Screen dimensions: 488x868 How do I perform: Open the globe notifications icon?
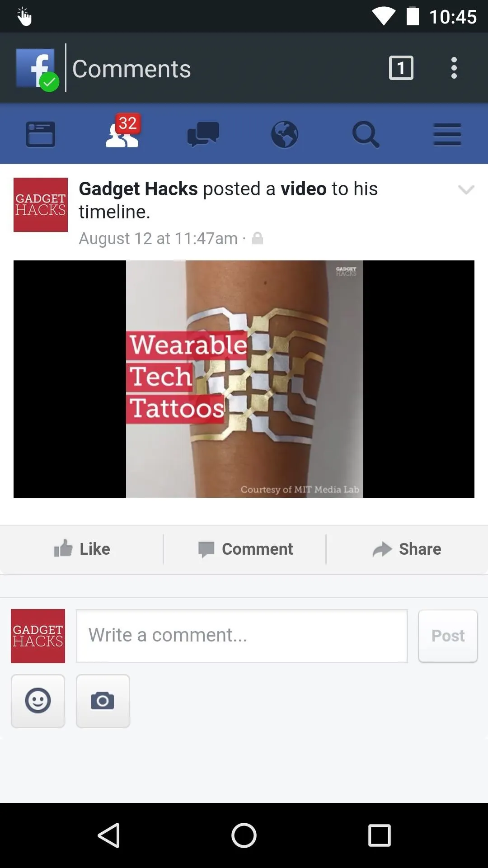[x=285, y=134]
